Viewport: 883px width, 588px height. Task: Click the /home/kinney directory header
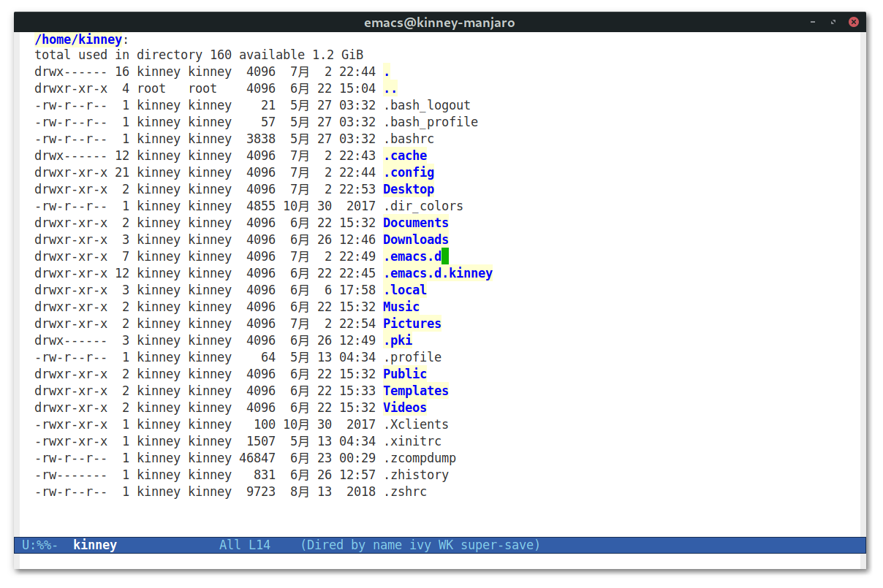tap(78, 39)
